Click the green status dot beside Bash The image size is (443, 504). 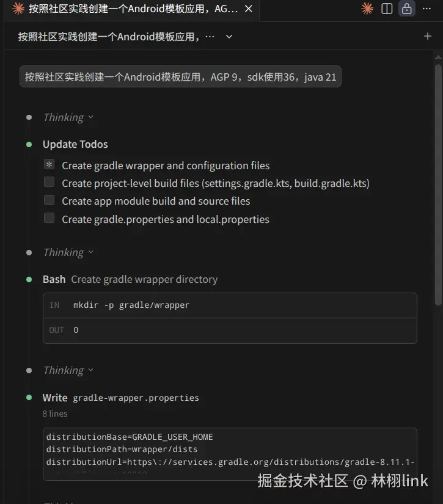(29, 279)
